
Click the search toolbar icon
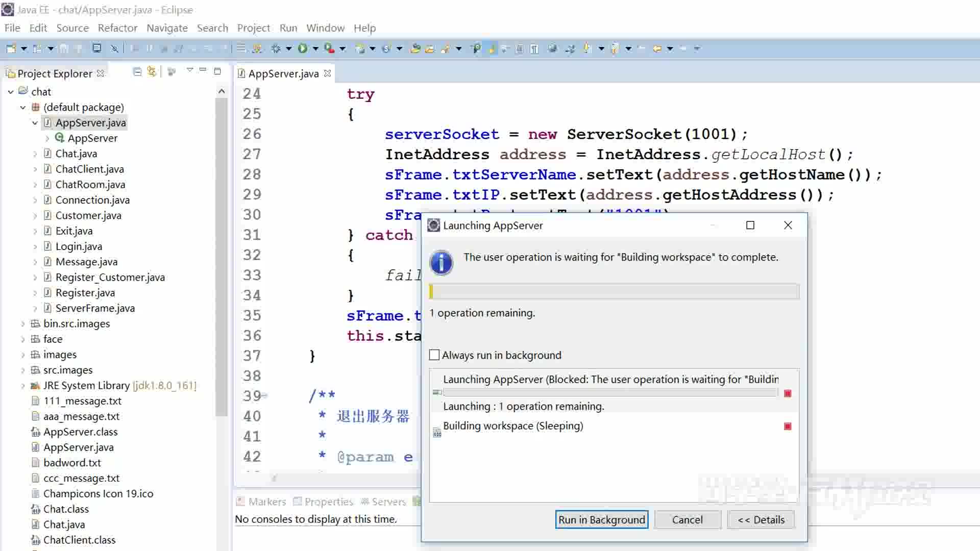[x=476, y=48]
